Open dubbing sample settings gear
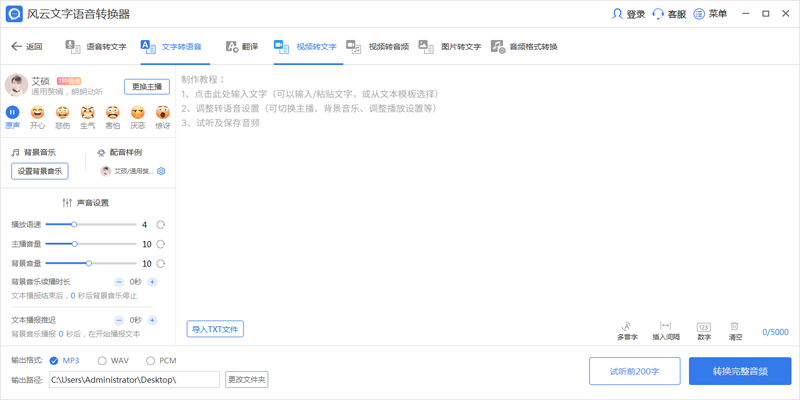The image size is (800, 400). tap(161, 171)
